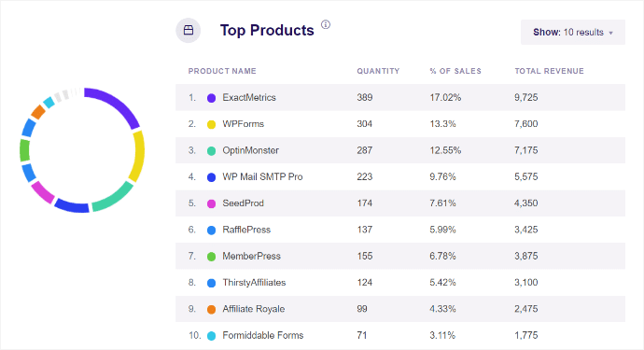Click OptinMonster quantity value 287
This screenshot has height=350, width=644.
point(365,150)
